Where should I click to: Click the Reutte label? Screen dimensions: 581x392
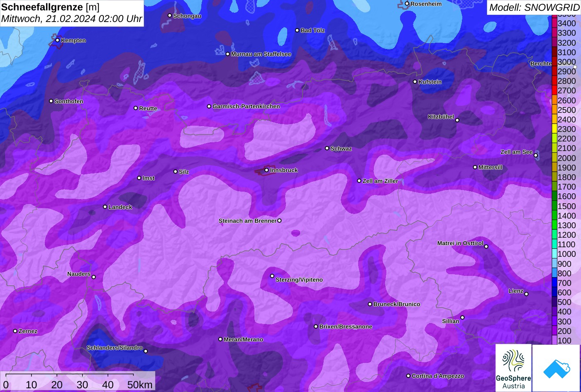(148, 108)
